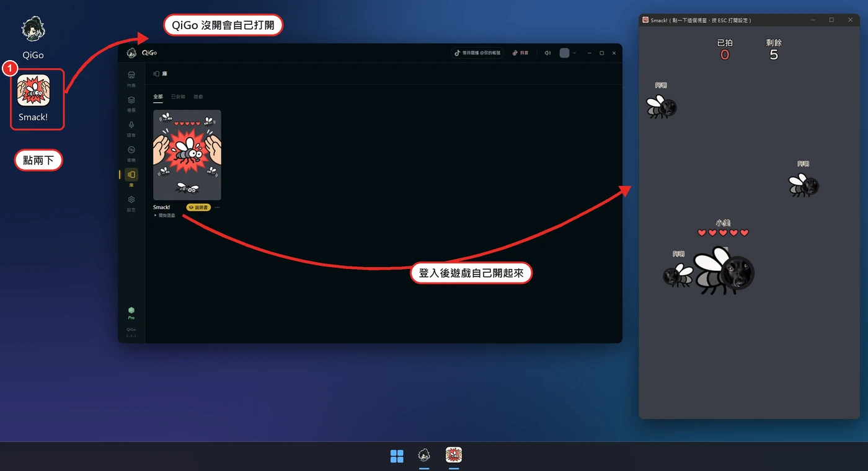Switch to the 遊戲 tab
The image size is (868, 471).
click(198, 97)
